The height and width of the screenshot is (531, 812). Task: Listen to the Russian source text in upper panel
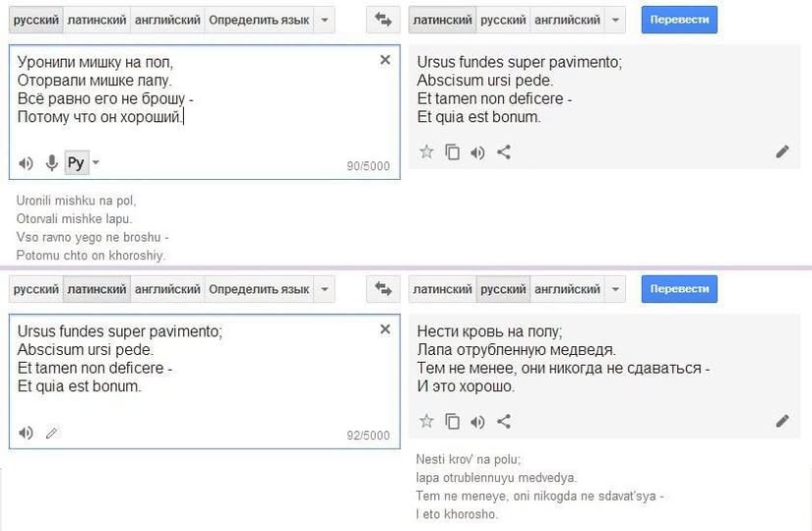[26, 163]
